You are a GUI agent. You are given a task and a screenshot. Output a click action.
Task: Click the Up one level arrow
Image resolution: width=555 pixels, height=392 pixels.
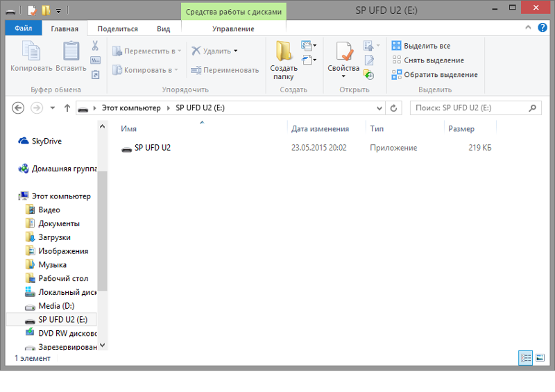[x=67, y=108]
